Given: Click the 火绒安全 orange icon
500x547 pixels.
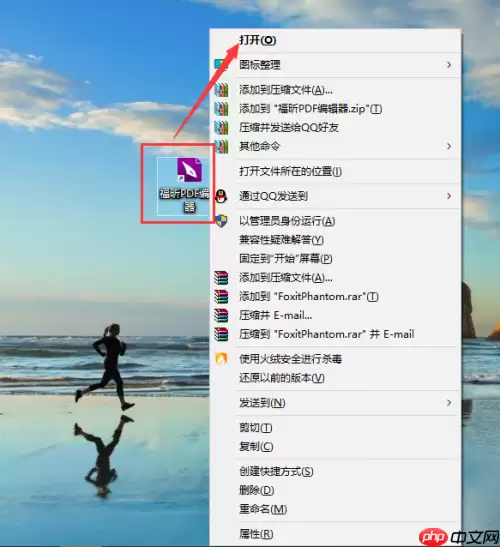Looking at the screenshot, I should click(x=221, y=359).
